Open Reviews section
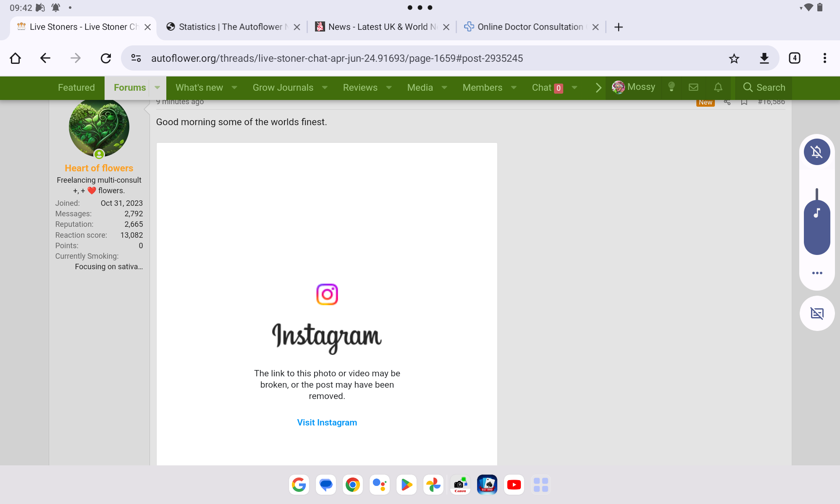This screenshot has height=504, width=840. tap(360, 87)
